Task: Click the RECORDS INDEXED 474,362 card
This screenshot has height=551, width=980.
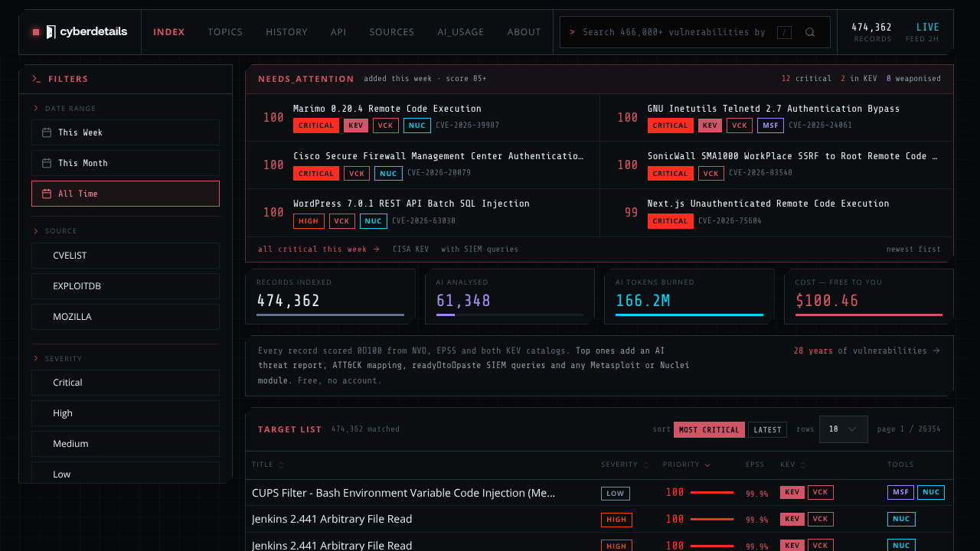Action: pos(331,296)
